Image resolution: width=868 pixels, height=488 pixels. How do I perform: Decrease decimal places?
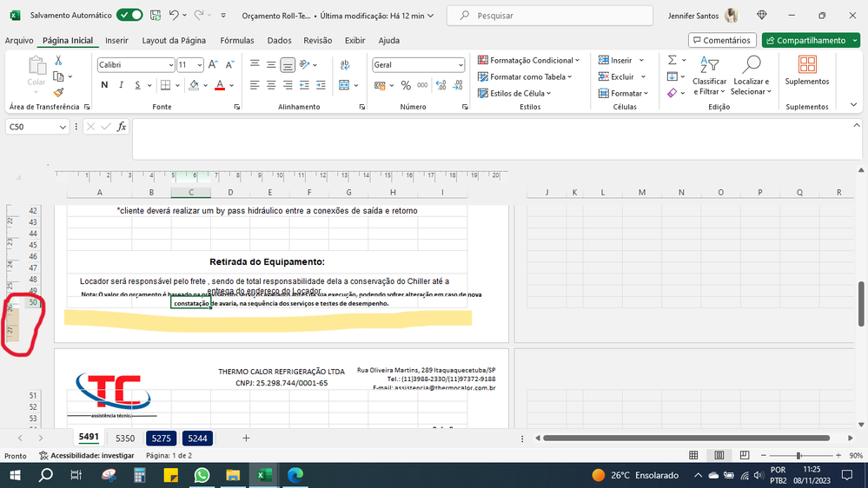[x=458, y=85]
